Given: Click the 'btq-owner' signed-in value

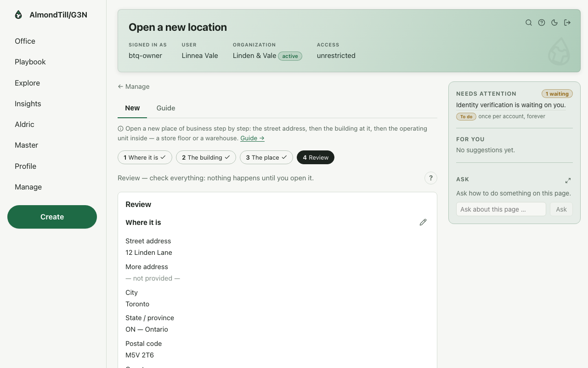Looking at the screenshot, I should [x=145, y=56].
